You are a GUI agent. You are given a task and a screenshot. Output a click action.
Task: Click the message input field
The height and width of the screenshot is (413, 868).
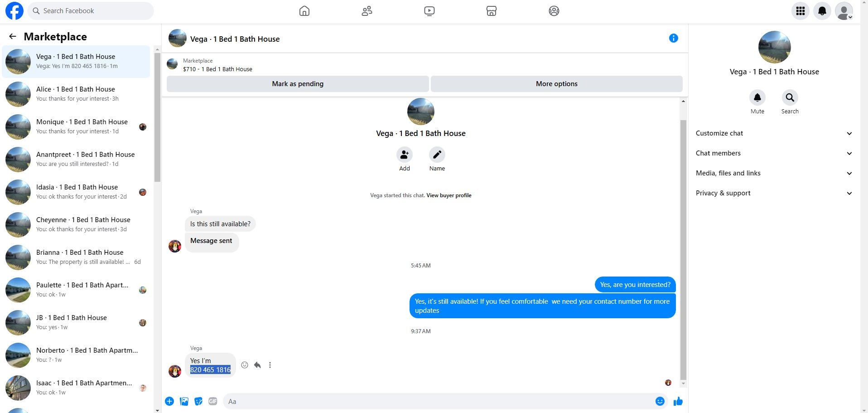tap(439, 401)
